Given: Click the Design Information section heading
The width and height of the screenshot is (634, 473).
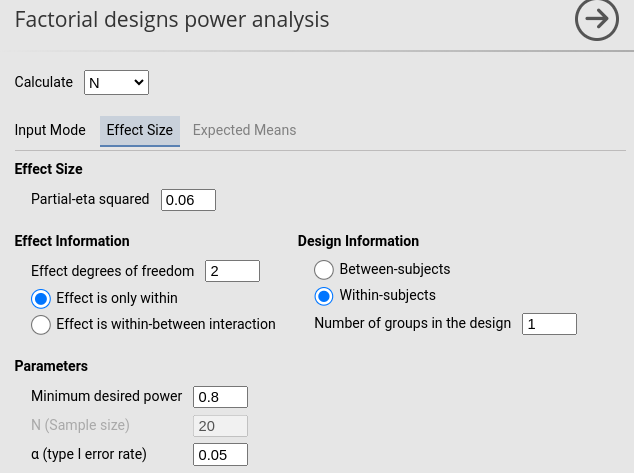Looking at the screenshot, I should 358,241.
